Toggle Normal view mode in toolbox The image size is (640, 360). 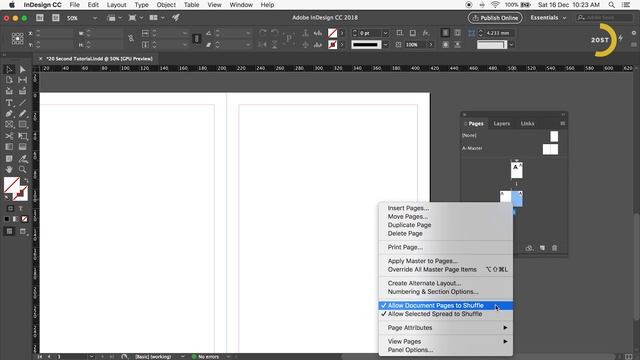click(x=9, y=231)
